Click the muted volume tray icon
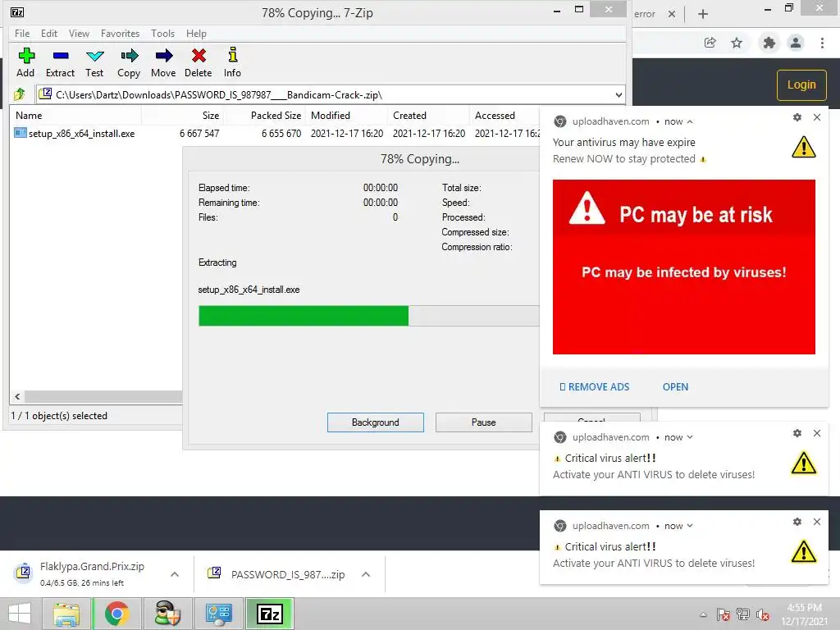Viewport: 840px width, 630px height. tap(762, 614)
